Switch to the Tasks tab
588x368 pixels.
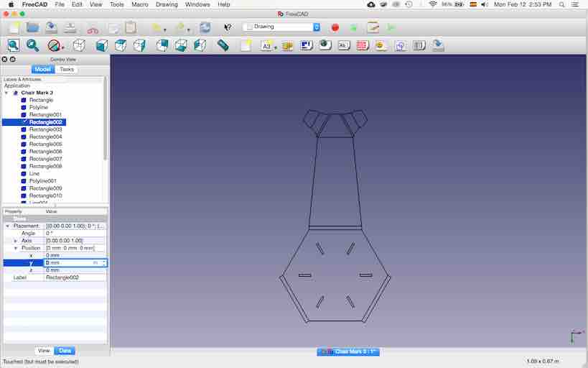point(66,70)
